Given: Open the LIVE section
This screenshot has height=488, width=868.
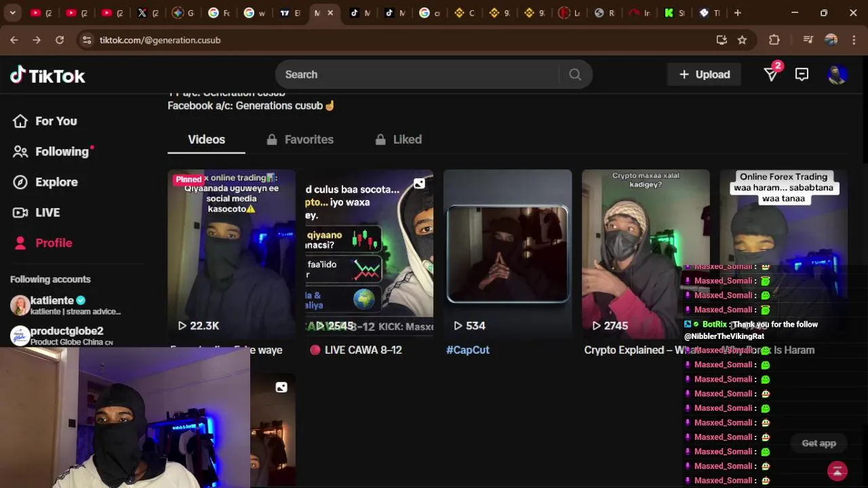Looking at the screenshot, I should tap(37, 213).
